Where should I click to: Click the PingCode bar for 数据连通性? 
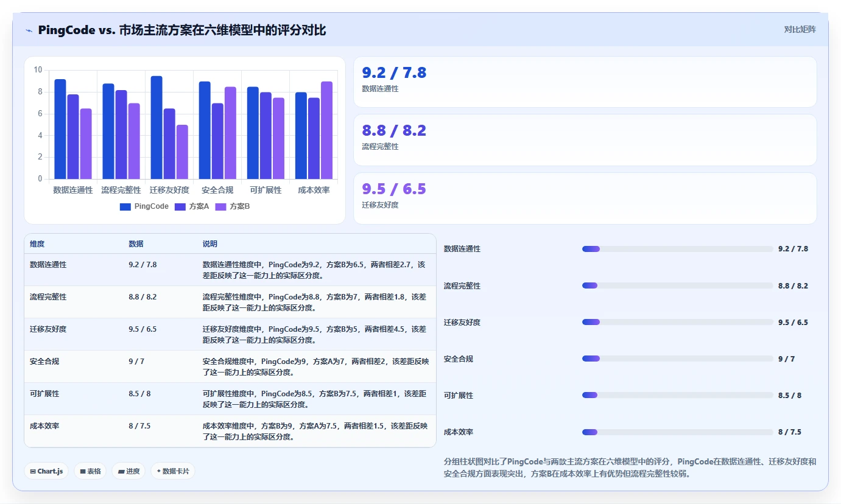[x=60, y=129]
